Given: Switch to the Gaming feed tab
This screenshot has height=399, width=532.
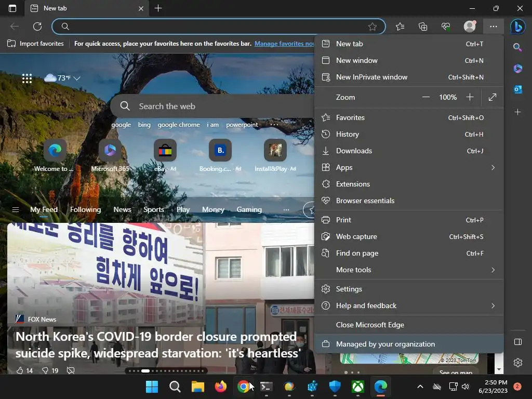Looking at the screenshot, I should (249, 210).
